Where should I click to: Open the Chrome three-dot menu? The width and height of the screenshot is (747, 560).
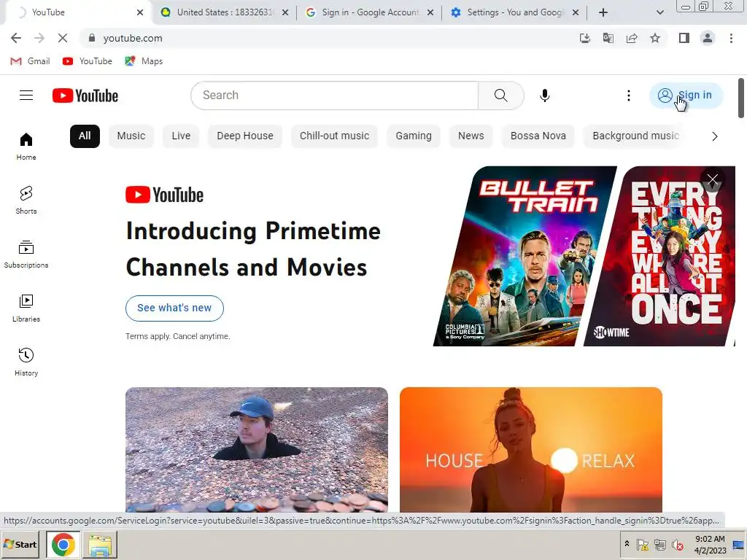pyautogui.click(x=731, y=38)
